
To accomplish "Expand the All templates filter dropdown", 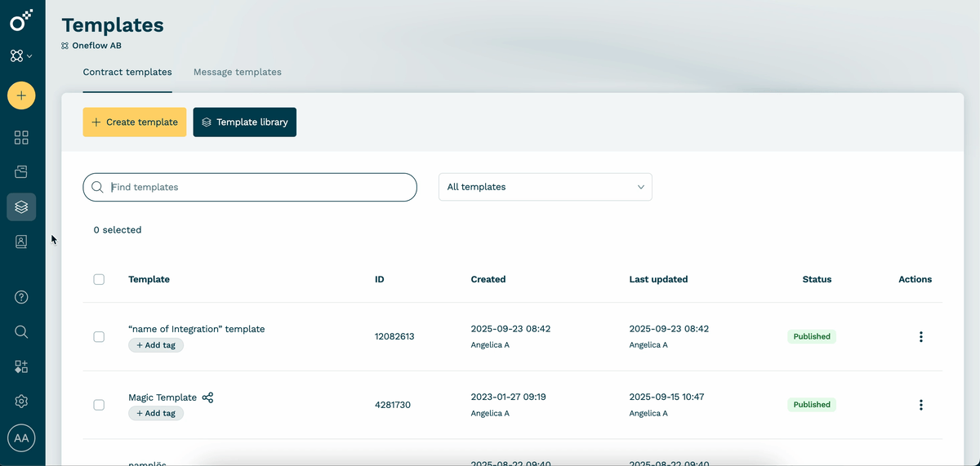I will 546,187.
